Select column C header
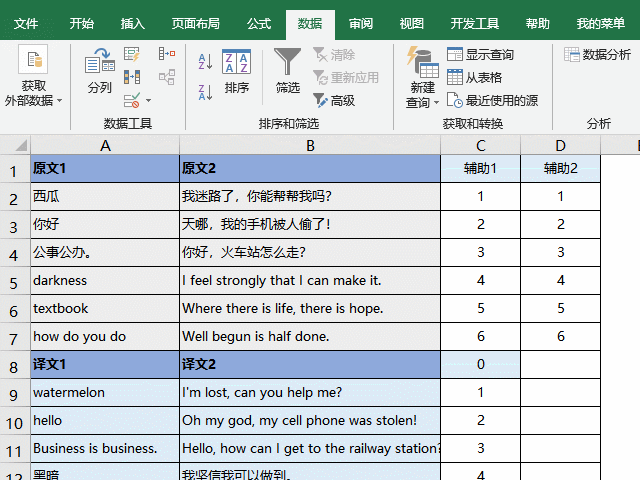 tap(480, 145)
